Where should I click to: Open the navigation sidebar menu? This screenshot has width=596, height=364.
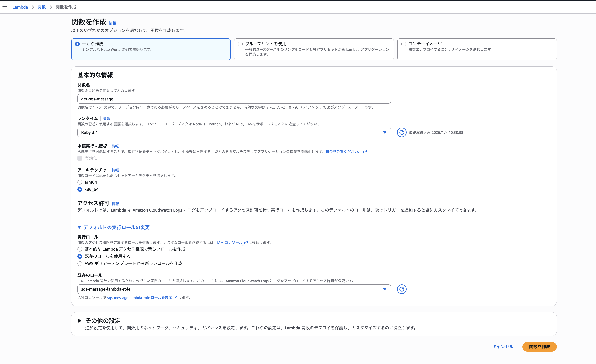pos(5,7)
